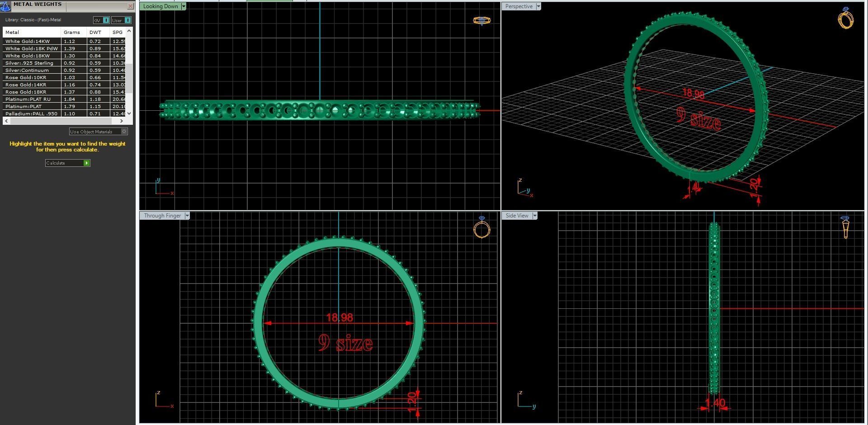Toggle the User library switch
This screenshot has width=868, height=425.
click(121, 20)
